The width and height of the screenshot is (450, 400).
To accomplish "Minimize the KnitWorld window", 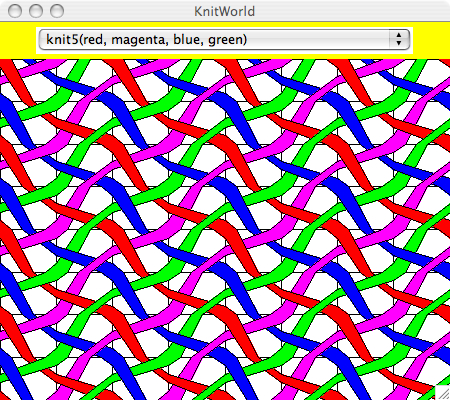I will click(36, 11).
